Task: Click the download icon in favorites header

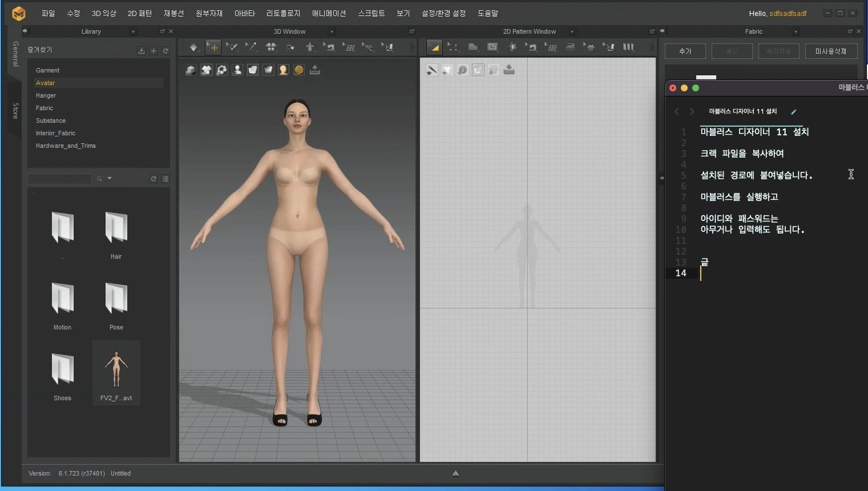Action: tap(142, 51)
